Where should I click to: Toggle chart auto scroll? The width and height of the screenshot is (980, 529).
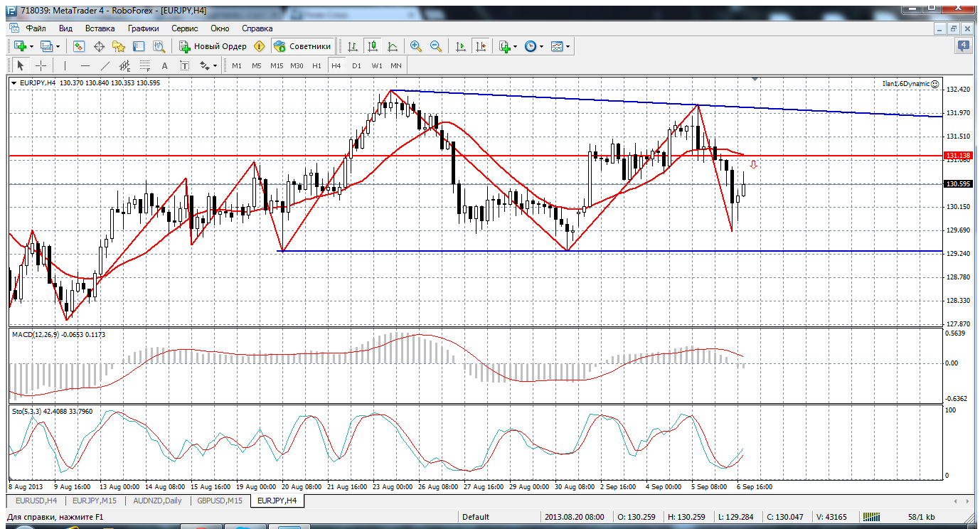[461, 46]
